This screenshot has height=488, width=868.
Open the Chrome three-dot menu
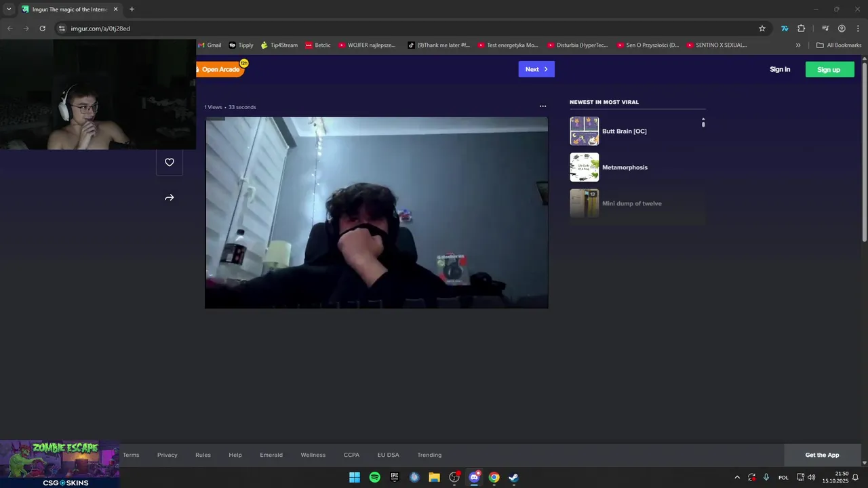point(857,28)
